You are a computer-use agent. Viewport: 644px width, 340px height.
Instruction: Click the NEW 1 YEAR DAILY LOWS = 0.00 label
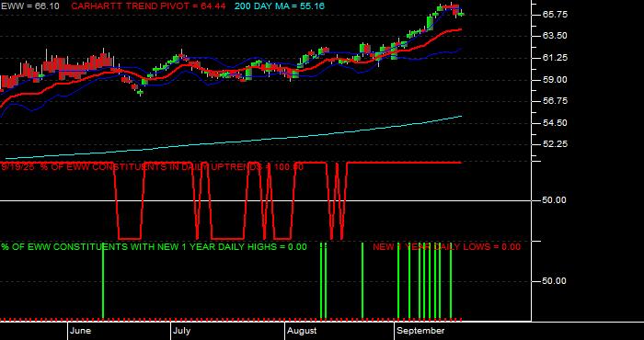(x=446, y=247)
